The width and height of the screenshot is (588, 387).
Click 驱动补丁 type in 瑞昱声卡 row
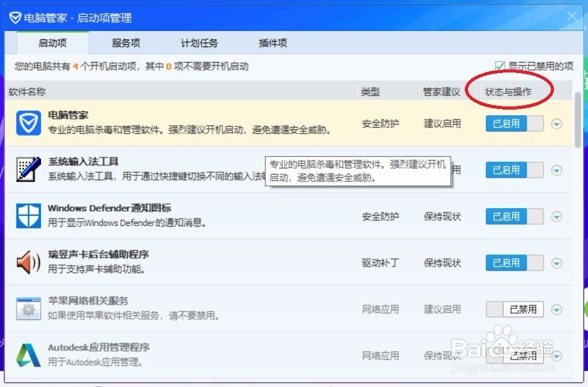[380, 263]
